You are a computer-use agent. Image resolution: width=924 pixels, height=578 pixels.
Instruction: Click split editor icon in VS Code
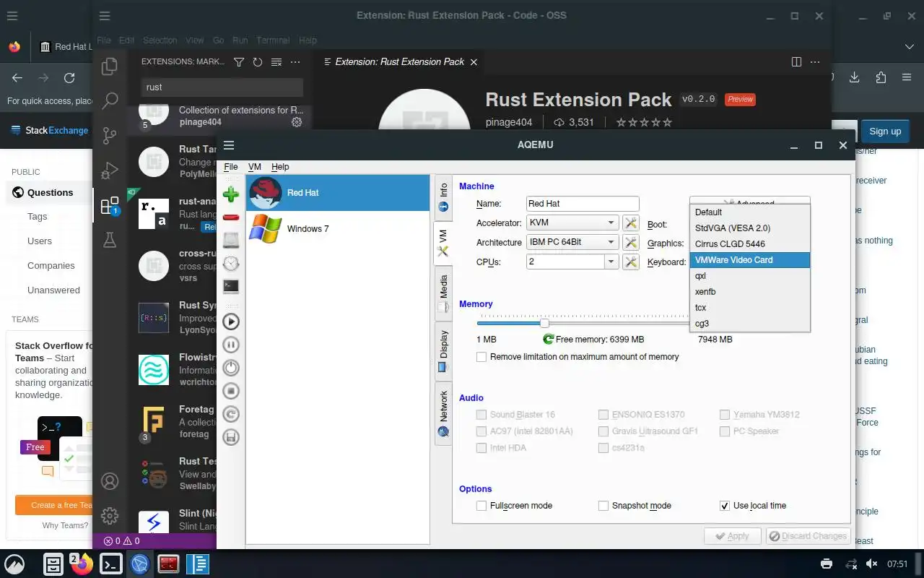[x=797, y=62]
